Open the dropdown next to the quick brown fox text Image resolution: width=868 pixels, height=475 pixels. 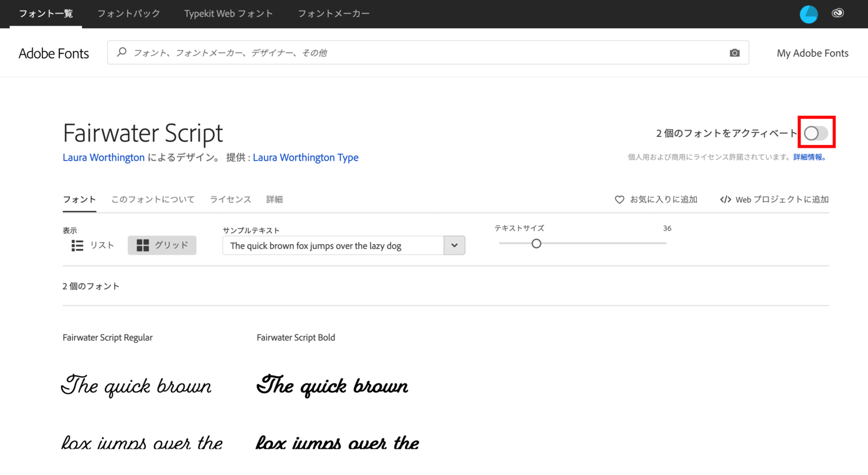(454, 245)
